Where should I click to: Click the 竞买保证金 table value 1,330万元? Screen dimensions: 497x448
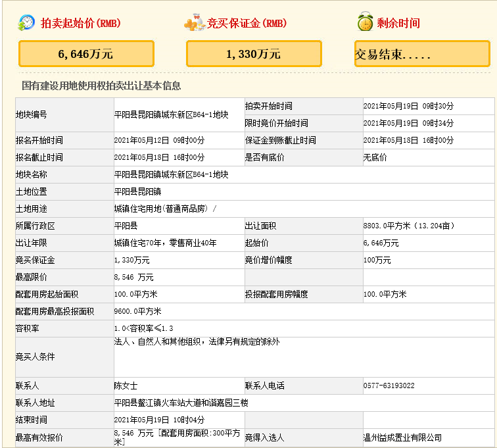[x=131, y=260]
